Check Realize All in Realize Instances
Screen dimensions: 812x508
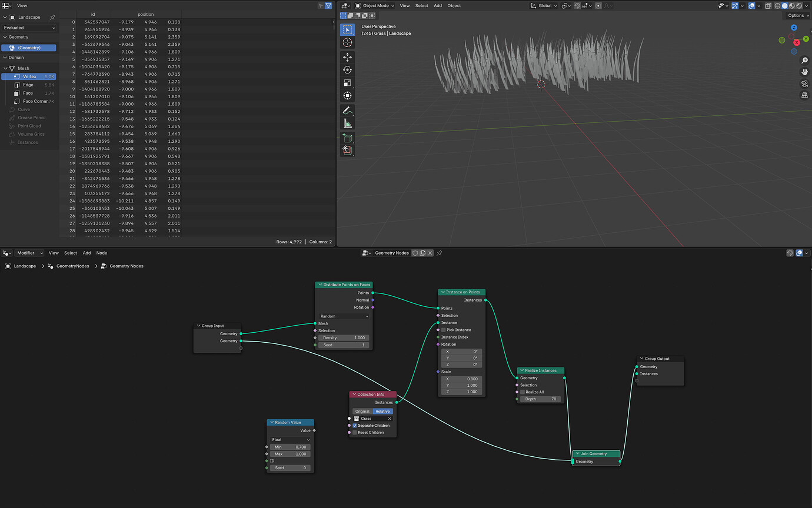pyautogui.click(x=523, y=392)
